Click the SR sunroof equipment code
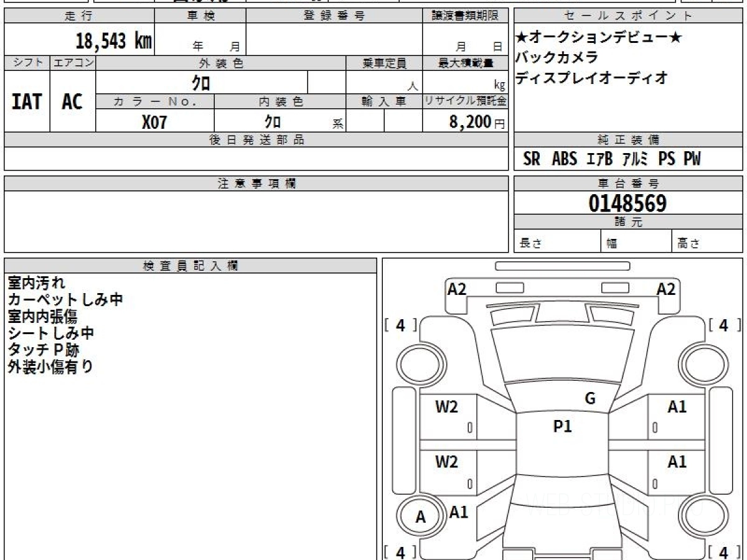The height and width of the screenshot is (560, 747). pos(532,159)
